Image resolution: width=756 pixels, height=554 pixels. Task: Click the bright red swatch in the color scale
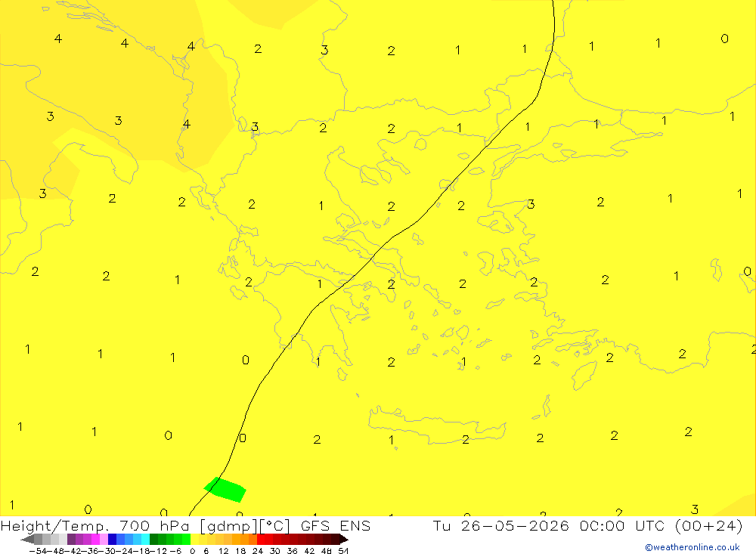click(261, 539)
